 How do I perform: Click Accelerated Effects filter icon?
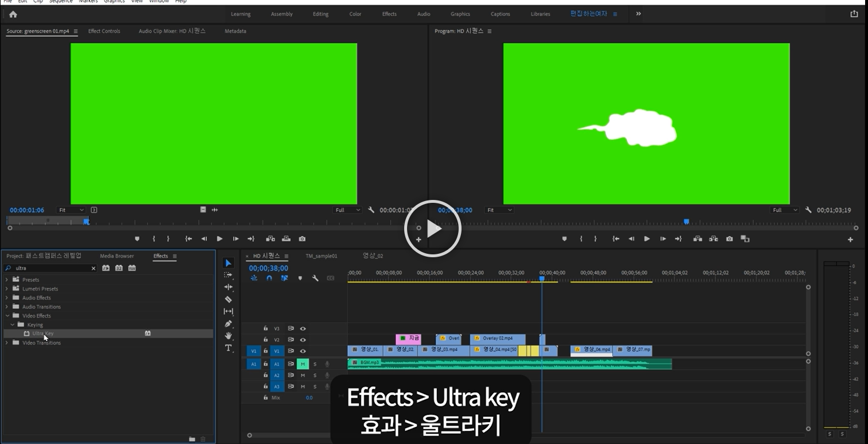click(105, 268)
